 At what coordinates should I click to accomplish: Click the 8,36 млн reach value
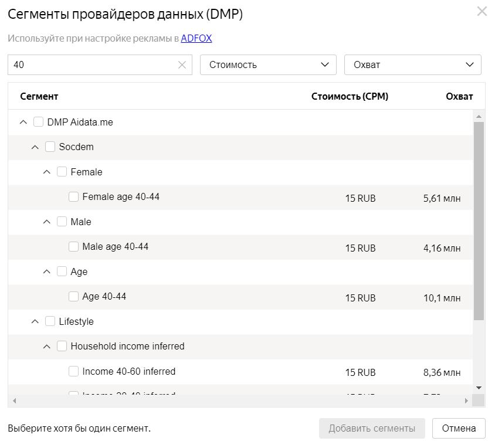442,372
